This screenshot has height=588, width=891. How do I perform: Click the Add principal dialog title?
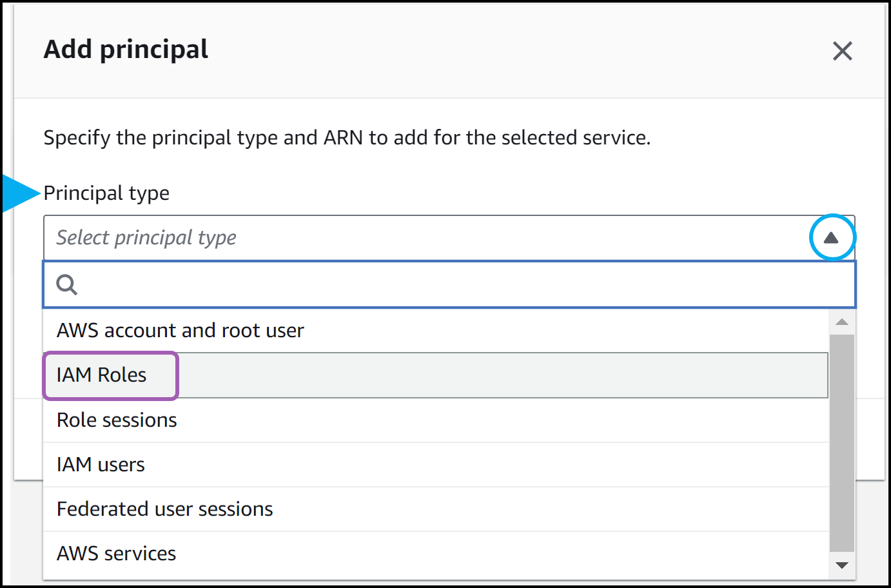tap(126, 50)
